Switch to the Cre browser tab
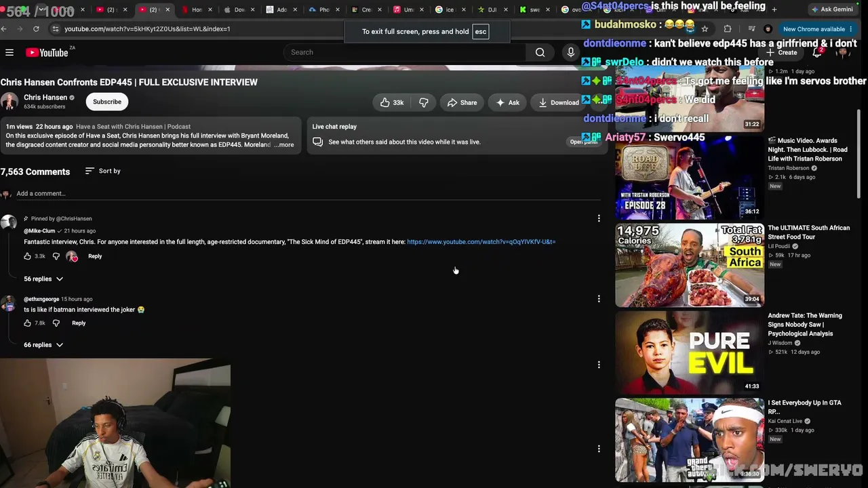 [366, 9]
